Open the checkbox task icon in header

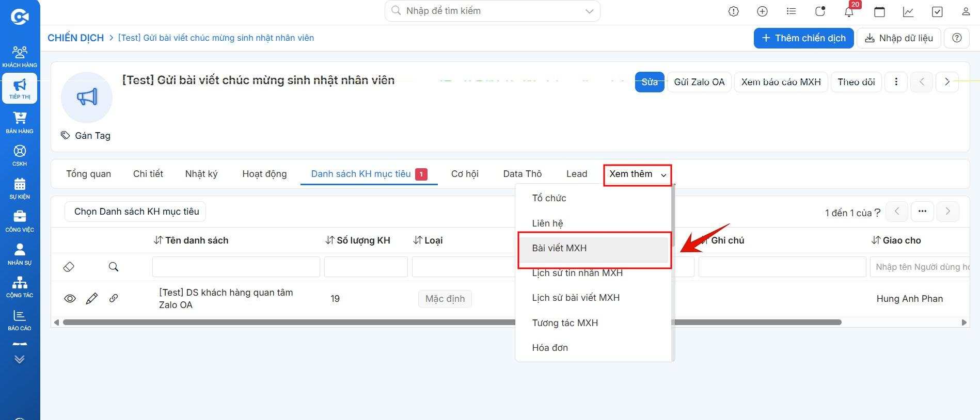click(937, 11)
